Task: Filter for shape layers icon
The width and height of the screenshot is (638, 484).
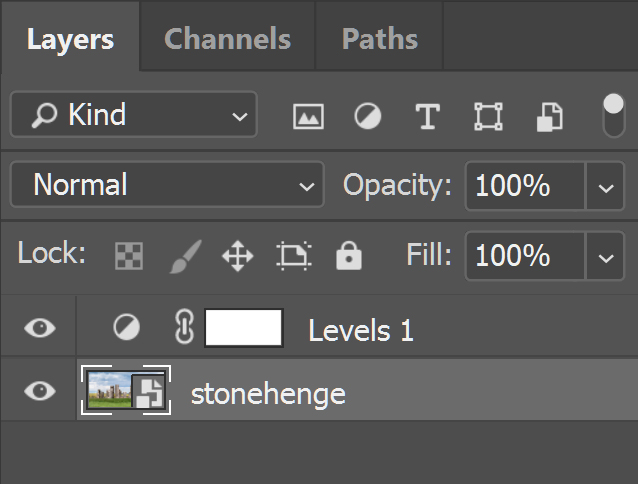Action: click(x=488, y=117)
